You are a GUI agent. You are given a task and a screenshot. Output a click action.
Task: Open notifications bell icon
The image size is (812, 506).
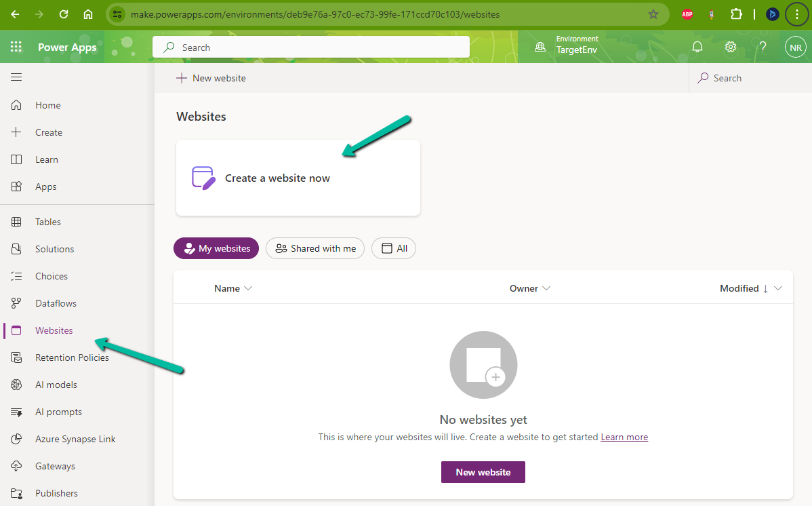point(697,47)
